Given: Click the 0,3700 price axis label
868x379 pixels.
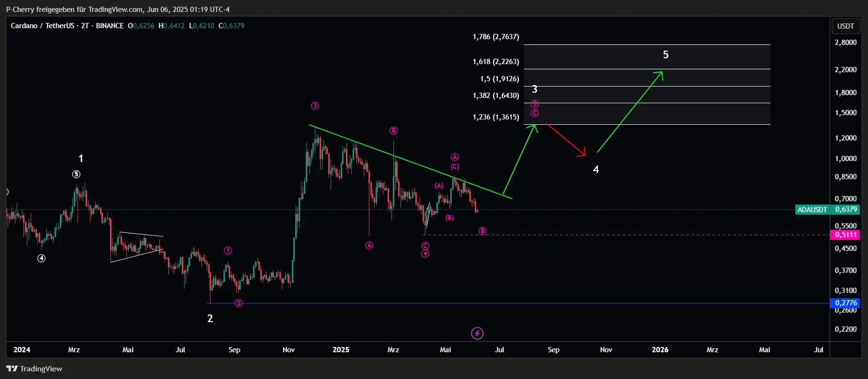Looking at the screenshot, I should pos(846,271).
